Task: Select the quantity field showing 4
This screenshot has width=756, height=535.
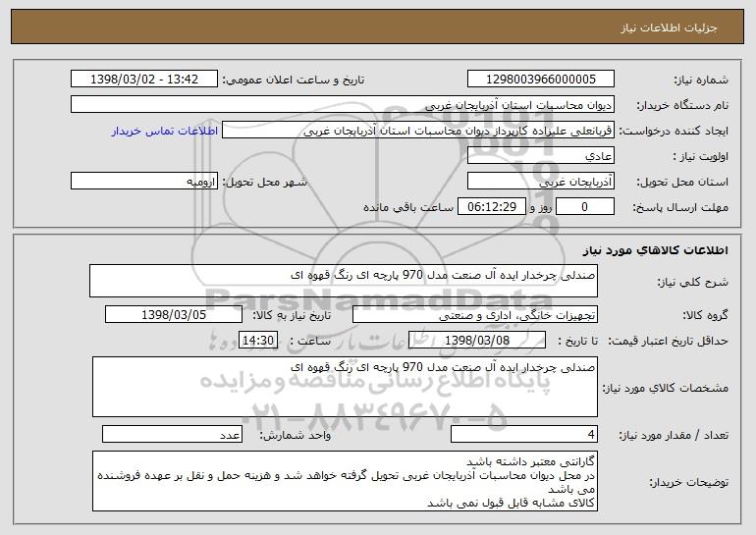Action: click(524, 434)
